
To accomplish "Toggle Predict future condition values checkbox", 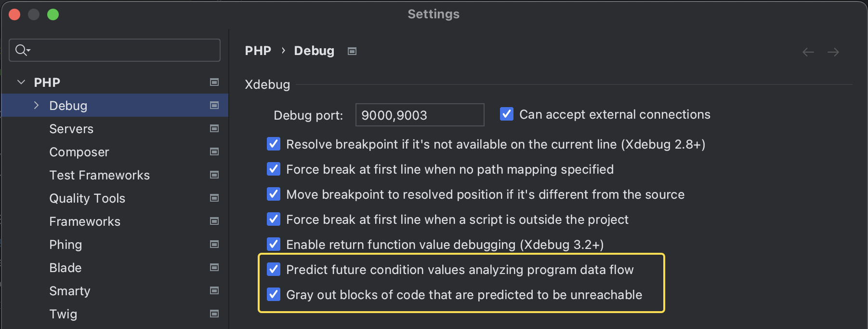I will 274,269.
